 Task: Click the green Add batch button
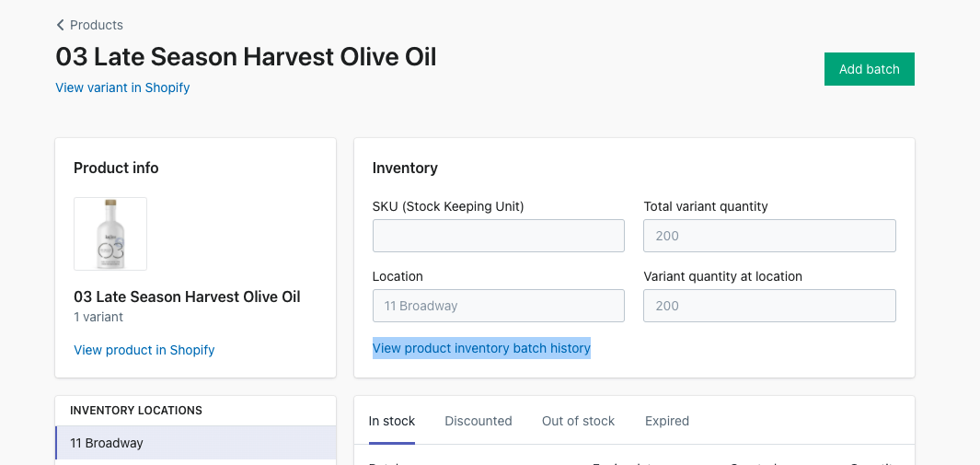click(x=869, y=69)
